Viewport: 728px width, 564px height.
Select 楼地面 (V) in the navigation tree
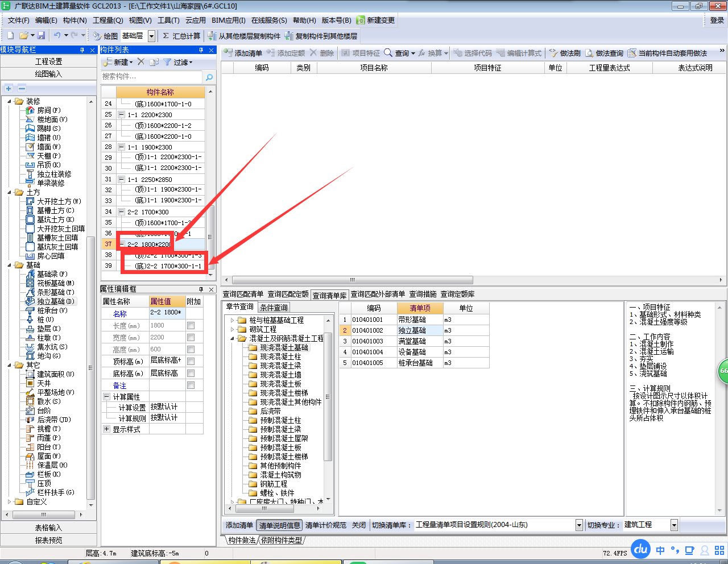click(52, 119)
